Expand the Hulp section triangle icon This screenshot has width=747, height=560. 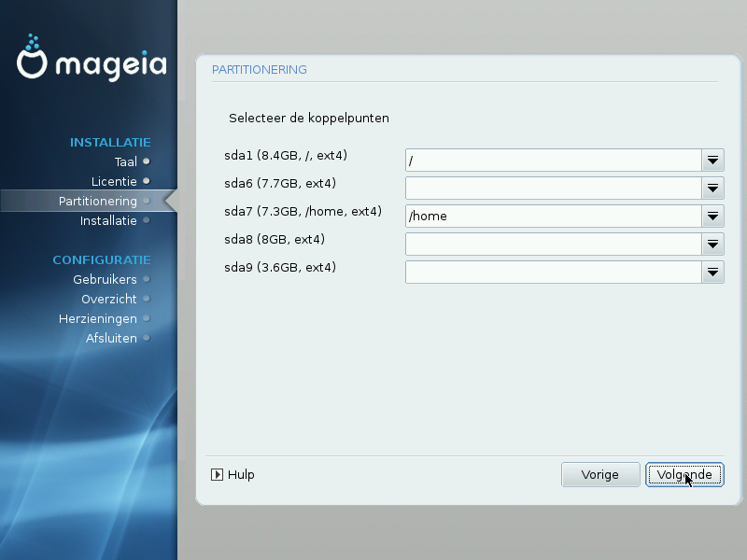coord(217,475)
